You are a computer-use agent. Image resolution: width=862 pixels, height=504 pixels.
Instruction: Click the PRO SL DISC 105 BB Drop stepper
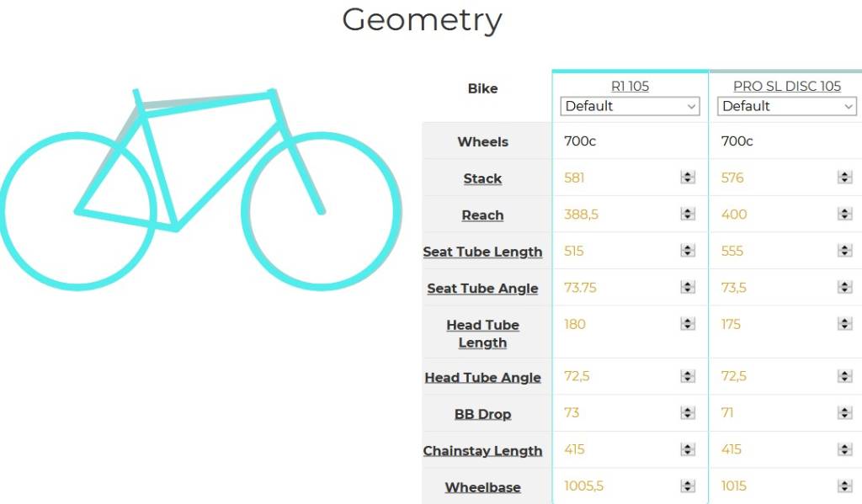(845, 413)
